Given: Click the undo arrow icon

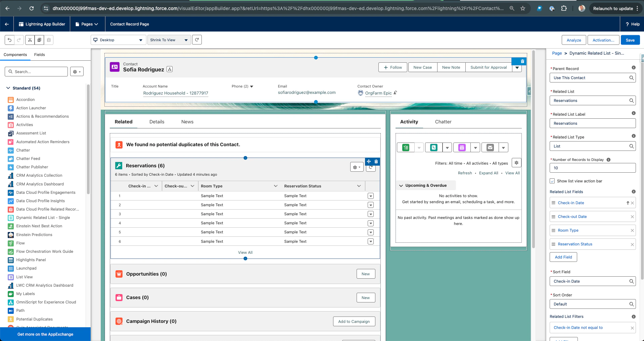Looking at the screenshot, I should tap(9, 40).
